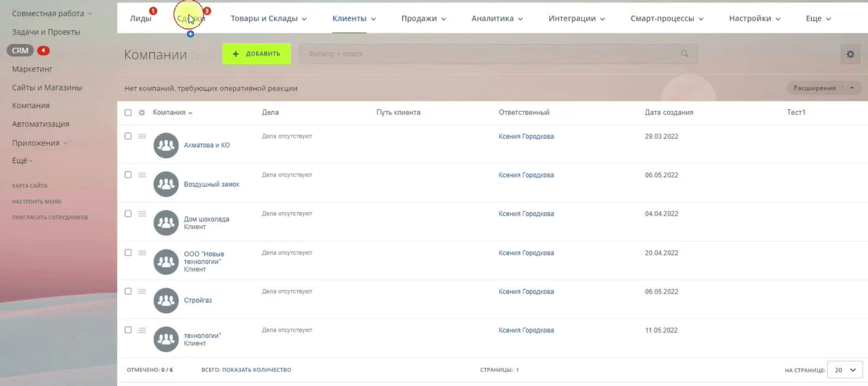Open the Аналитика menu
This screenshot has height=386, width=868.
coord(497,19)
